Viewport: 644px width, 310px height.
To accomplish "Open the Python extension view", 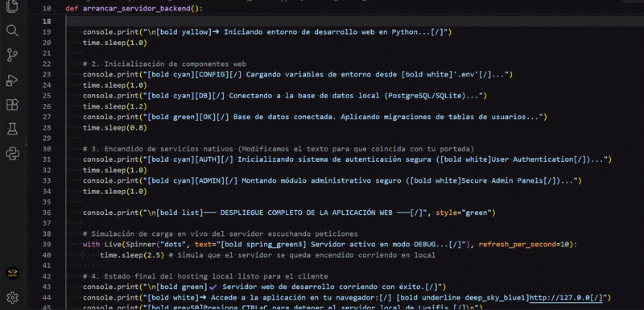I will [12, 155].
